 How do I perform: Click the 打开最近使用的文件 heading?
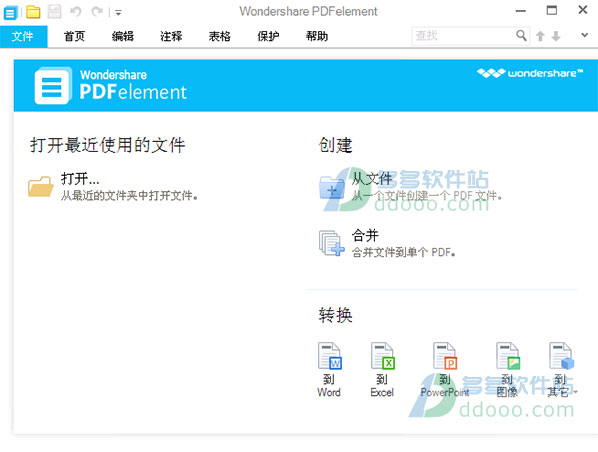click(108, 145)
